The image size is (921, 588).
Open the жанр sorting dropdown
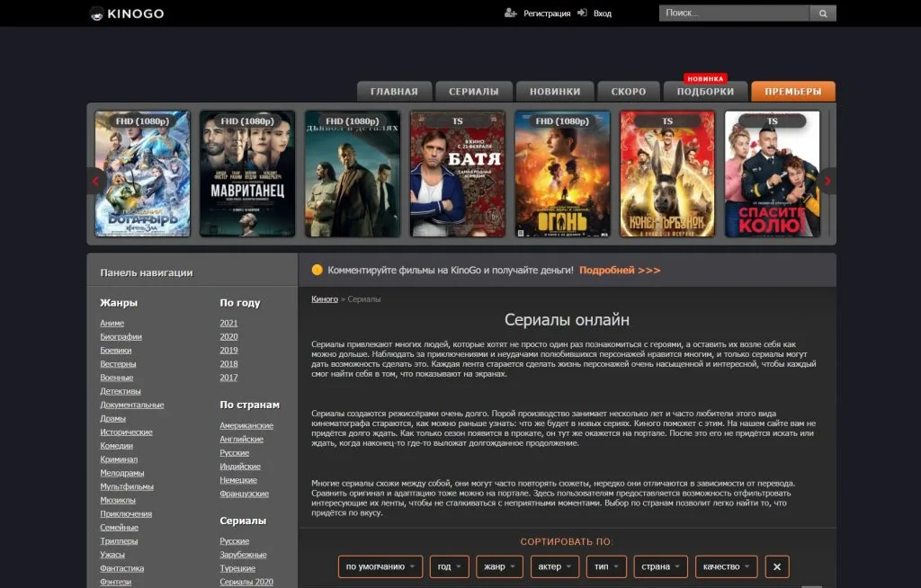(500, 566)
